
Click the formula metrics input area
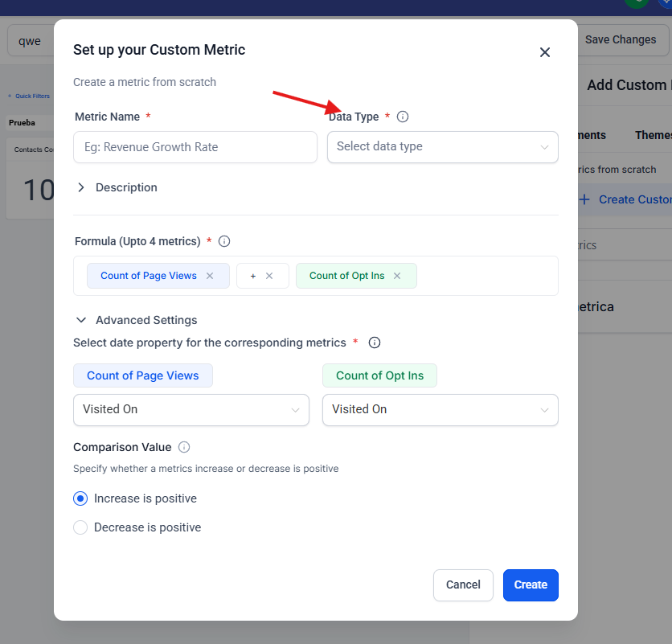[486, 276]
